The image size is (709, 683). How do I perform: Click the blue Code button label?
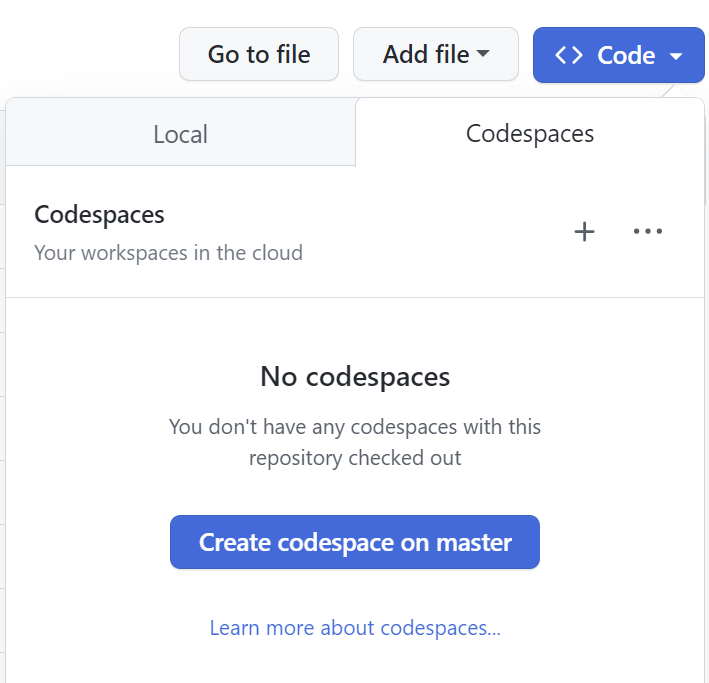pyautogui.click(x=626, y=55)
